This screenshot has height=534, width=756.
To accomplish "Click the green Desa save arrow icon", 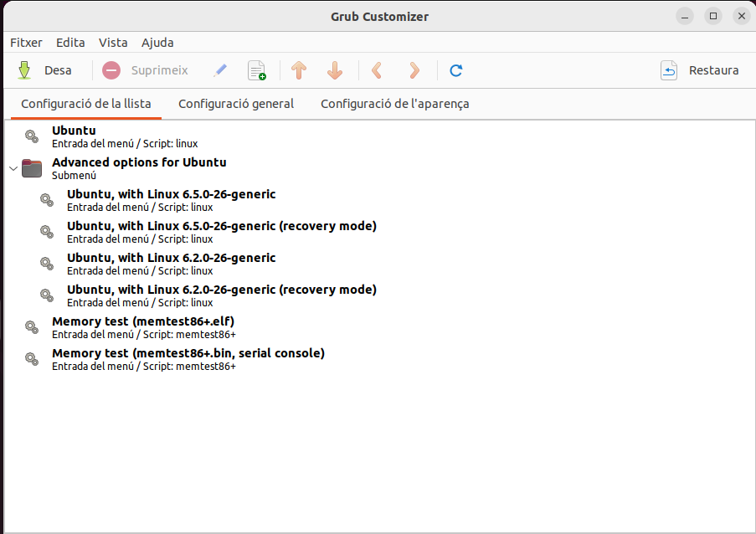I will [x=24, y=70].
